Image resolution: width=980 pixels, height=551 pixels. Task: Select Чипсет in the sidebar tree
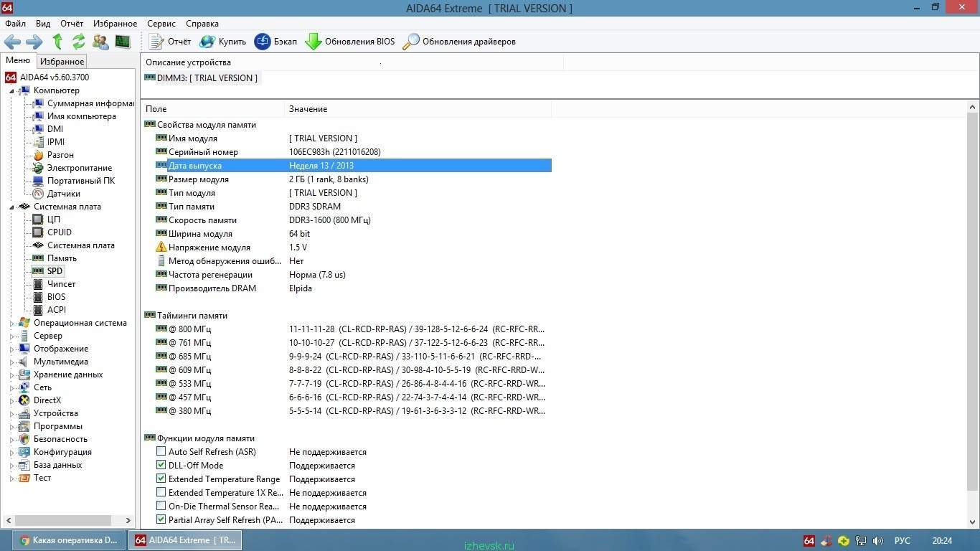61,284
